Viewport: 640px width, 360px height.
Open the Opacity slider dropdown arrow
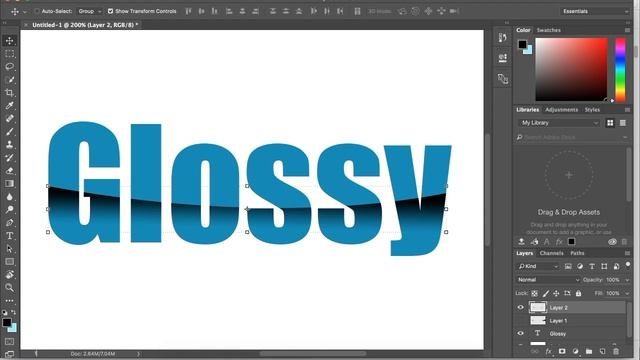click(x=627, y=280)
